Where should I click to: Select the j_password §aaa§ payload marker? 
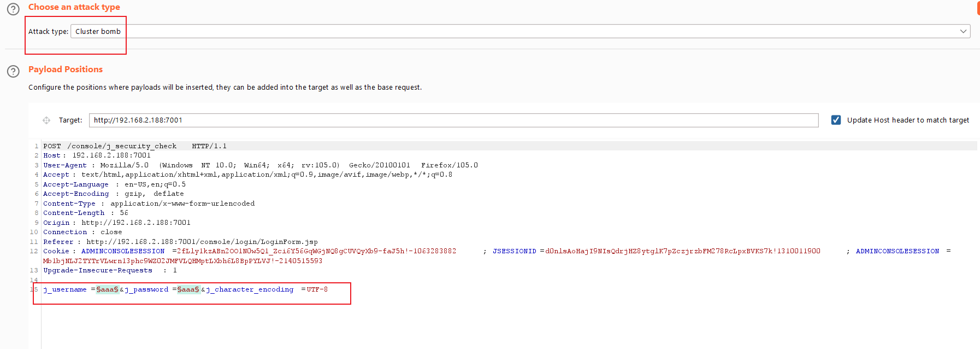pos(188,289)
